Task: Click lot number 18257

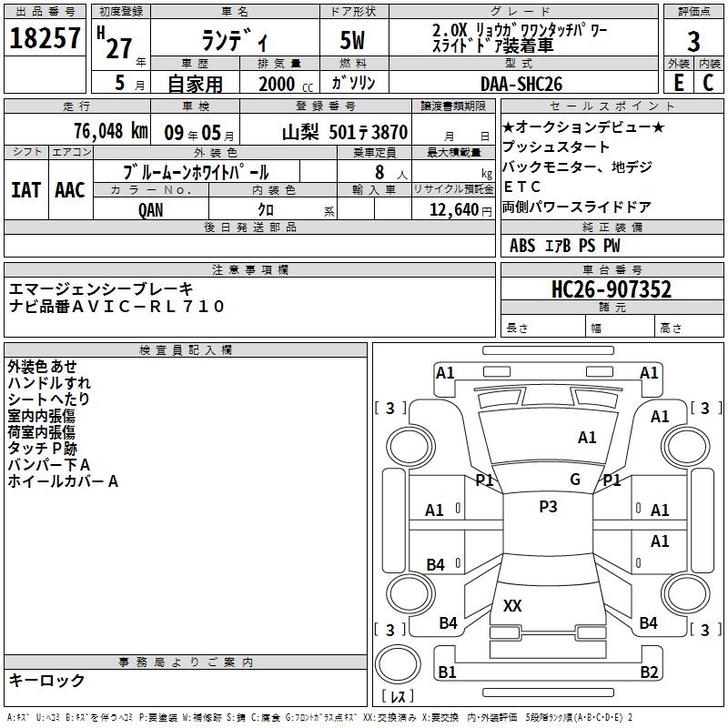Action: pyautogui.click(x=45, y=38)
